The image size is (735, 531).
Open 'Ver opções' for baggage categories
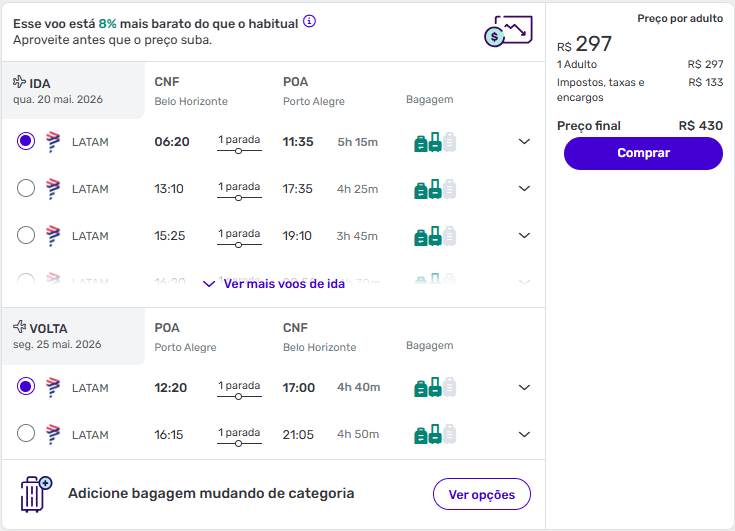point(481,494)
